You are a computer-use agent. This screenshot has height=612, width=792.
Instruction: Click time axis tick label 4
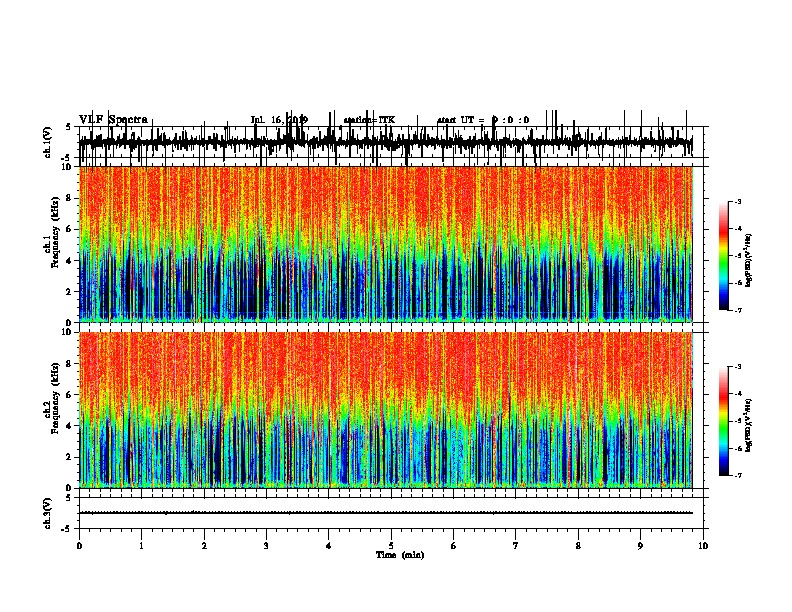click(x=329, y=546)
